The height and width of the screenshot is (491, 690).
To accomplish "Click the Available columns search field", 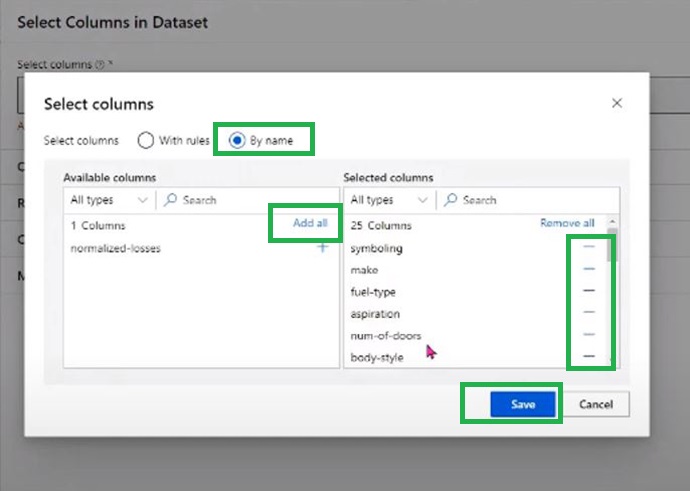I will click(250, 200).
